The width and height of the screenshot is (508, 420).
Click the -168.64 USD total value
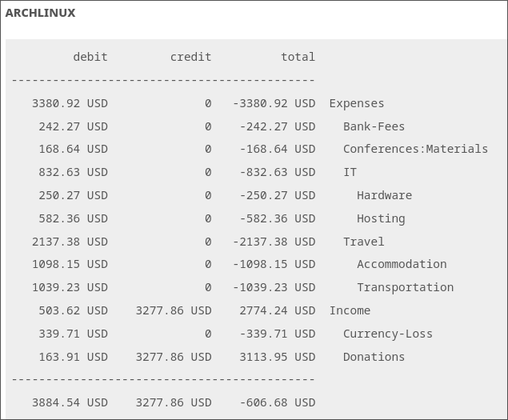[x=278, y=149]
